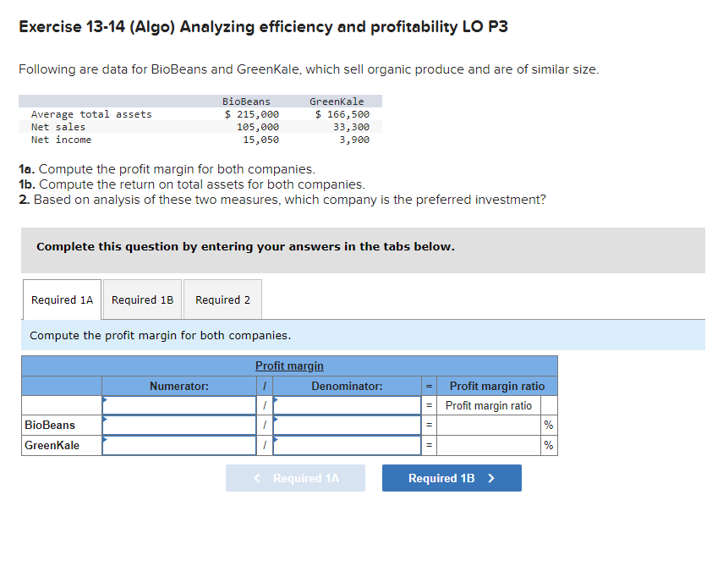Click the Required 1B navigation button

tap(452, 477)
